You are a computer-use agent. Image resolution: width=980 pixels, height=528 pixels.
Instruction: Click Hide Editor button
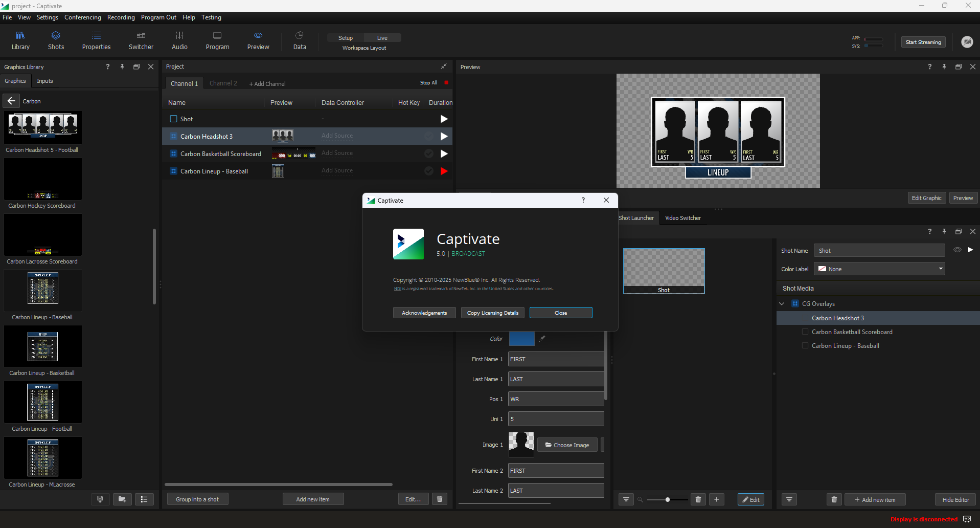[955, 499]
